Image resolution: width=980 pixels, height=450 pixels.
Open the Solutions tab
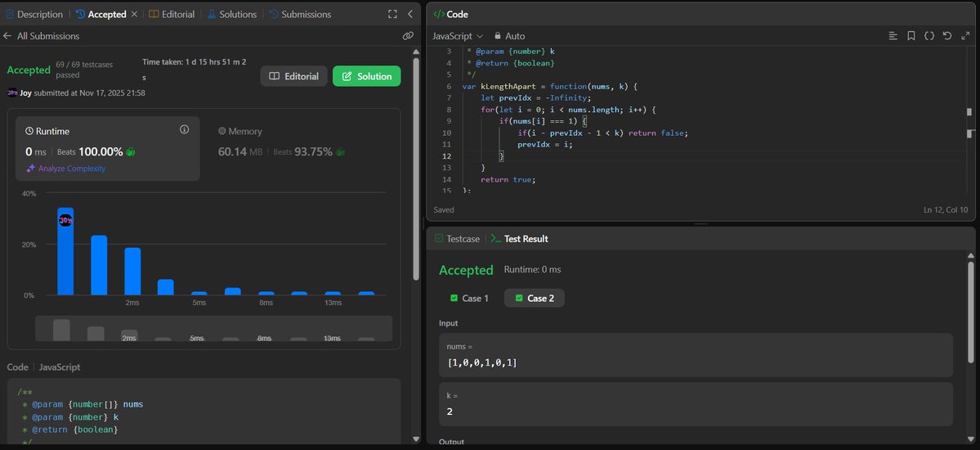tap(232, 14)
